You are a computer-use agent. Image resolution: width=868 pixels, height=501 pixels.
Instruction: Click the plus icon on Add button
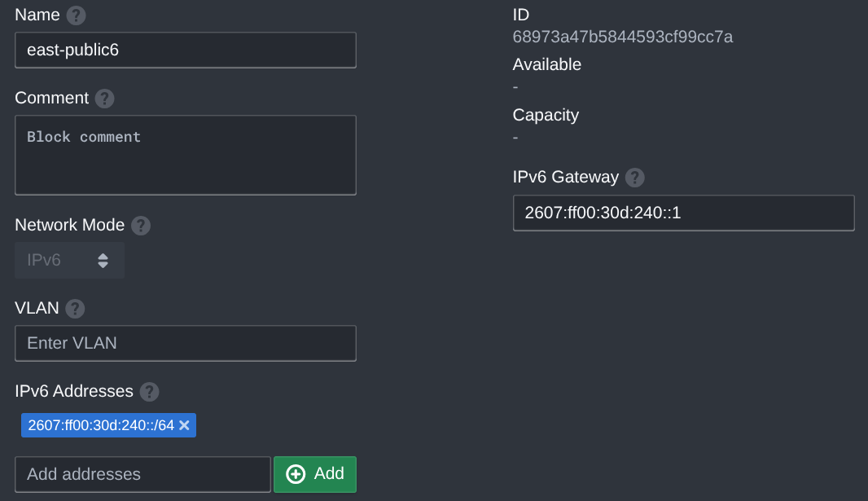[296, 474]
